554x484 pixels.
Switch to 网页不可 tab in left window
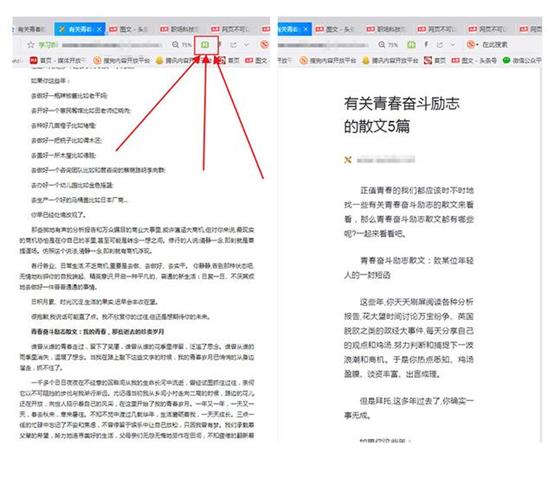230,29
